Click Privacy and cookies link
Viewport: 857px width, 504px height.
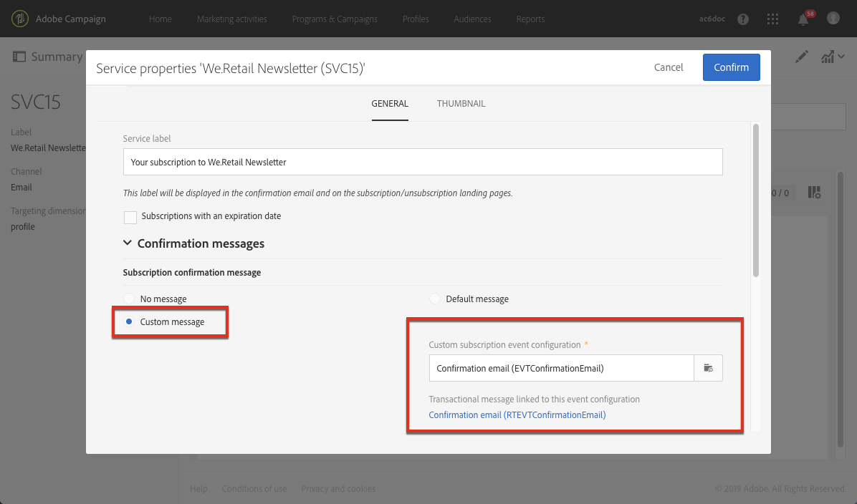pyautogui.click(x=338, y=489)
